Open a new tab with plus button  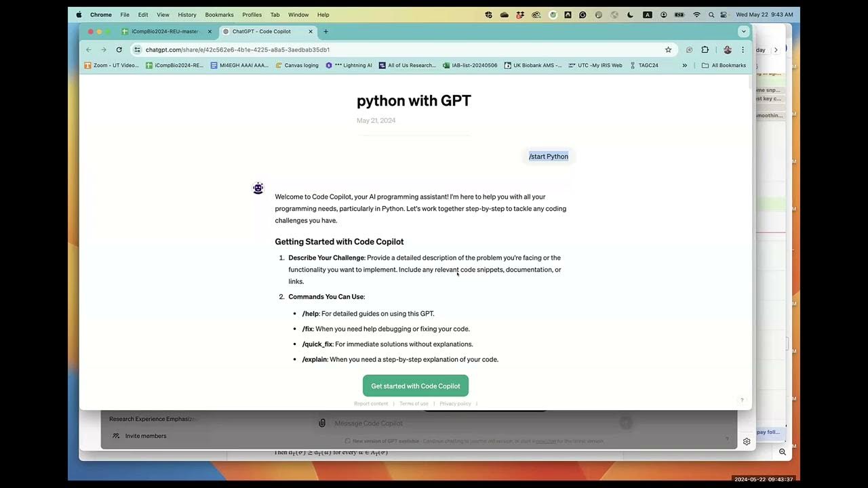click(x=325, y=31)
